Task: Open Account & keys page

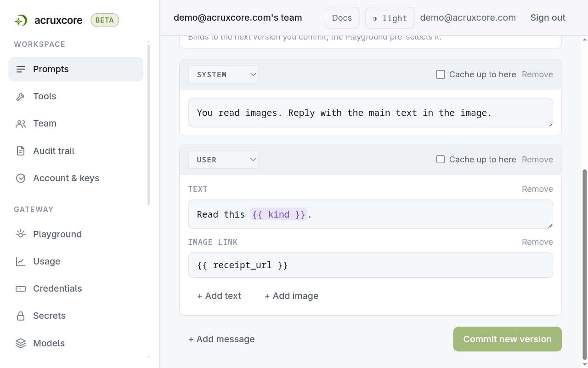Action: pyautogui.click(x=76, y=178)
